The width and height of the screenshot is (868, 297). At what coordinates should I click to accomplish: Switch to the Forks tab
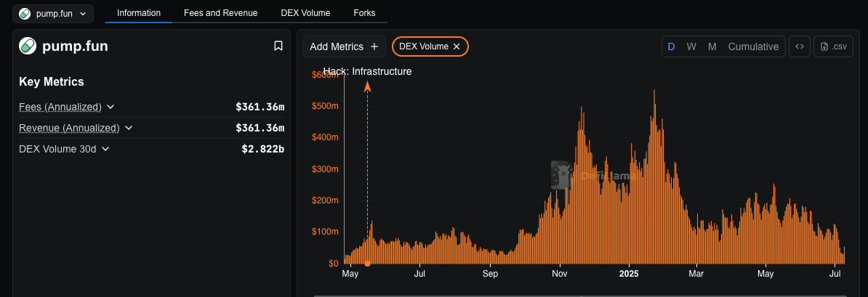[364, 13]
